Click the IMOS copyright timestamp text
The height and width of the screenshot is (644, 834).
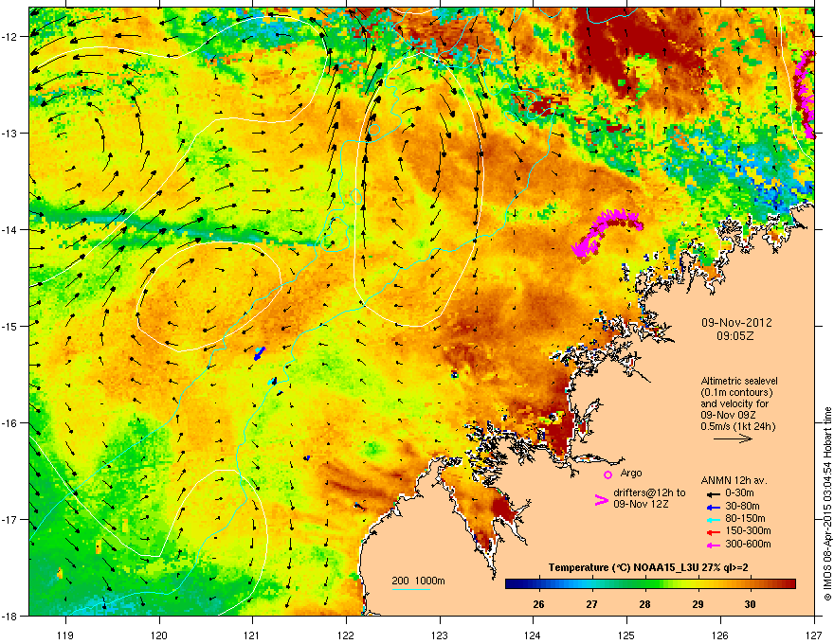click(827, 504)
